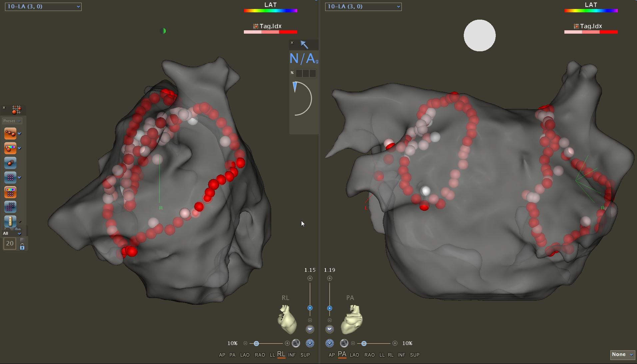Toggle the padlock lock icon
Screen dimensions: 637x364
click(22, 247)
